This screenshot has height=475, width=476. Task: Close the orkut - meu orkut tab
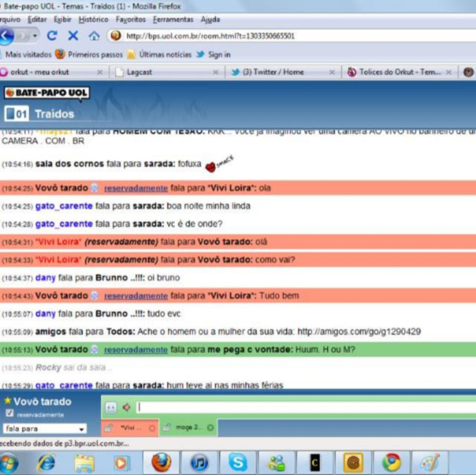(x=100, y=72)
